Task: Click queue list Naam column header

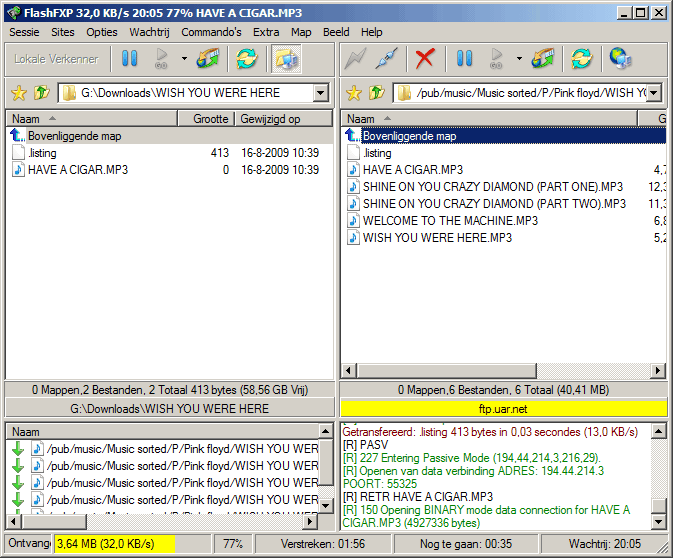Action: click(x=162, y=432)
